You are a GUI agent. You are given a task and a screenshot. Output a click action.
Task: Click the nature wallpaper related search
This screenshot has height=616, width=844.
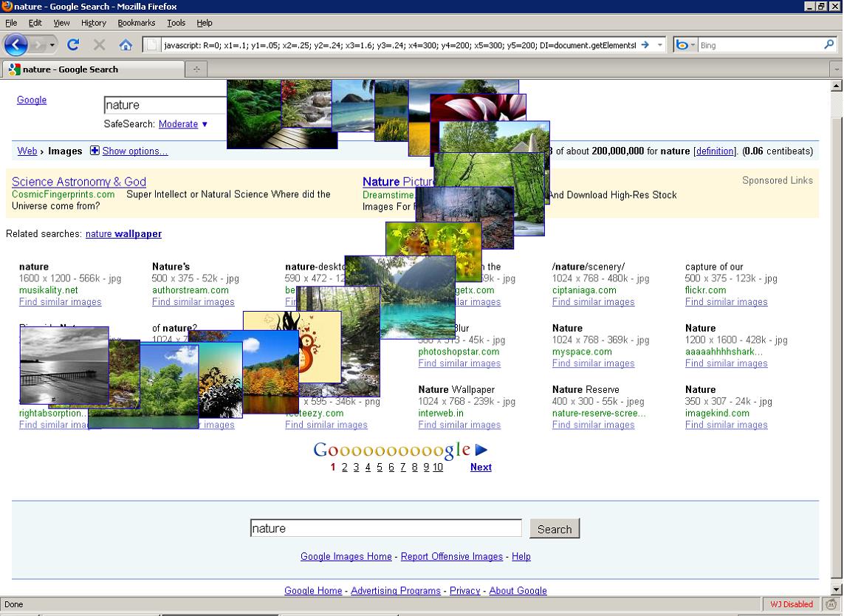(x=123, y=233)
